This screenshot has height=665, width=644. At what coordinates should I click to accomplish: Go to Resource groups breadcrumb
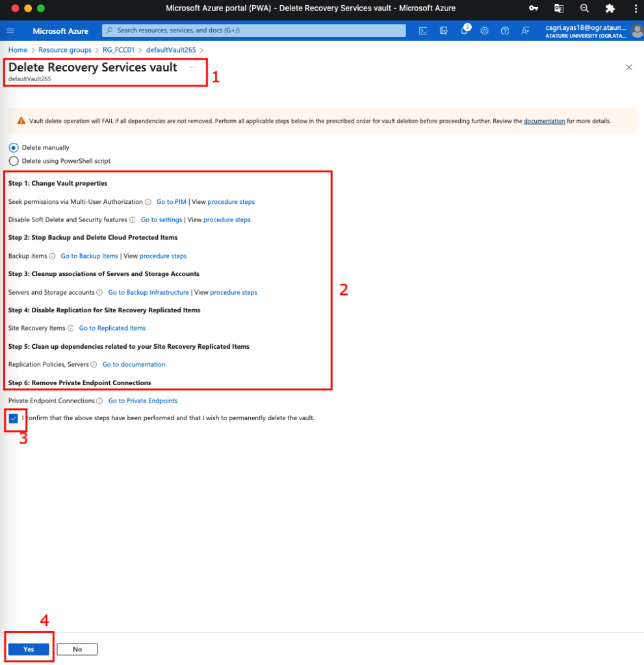click(x=64, y=50)
